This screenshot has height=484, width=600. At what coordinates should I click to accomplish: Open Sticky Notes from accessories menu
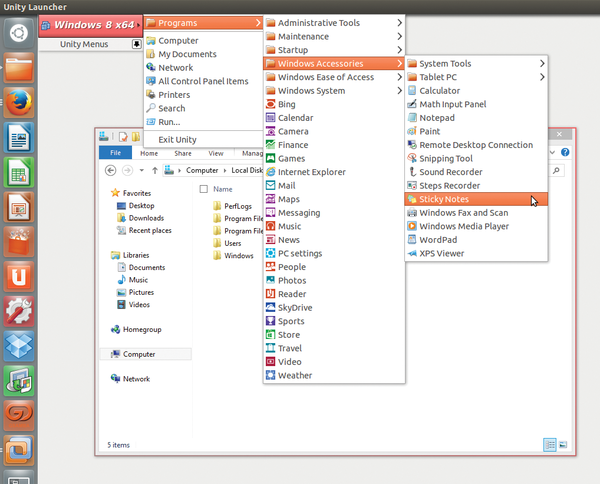(476, 199)
